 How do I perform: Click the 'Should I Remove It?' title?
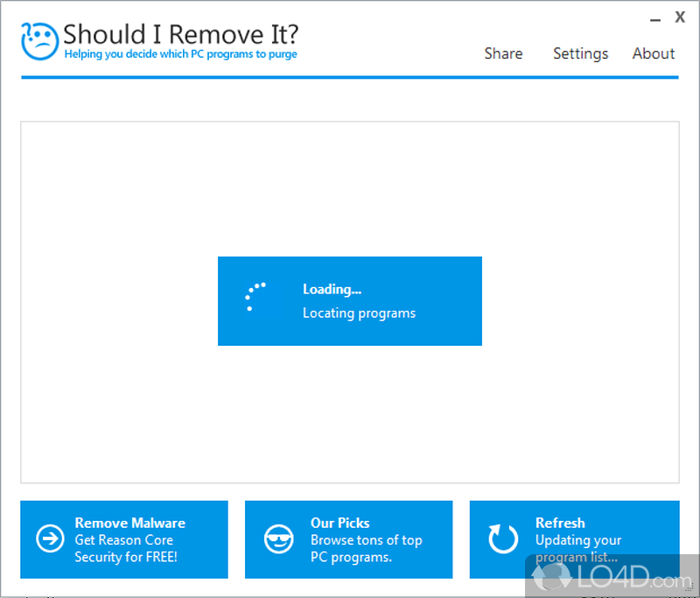pos(181,34)
